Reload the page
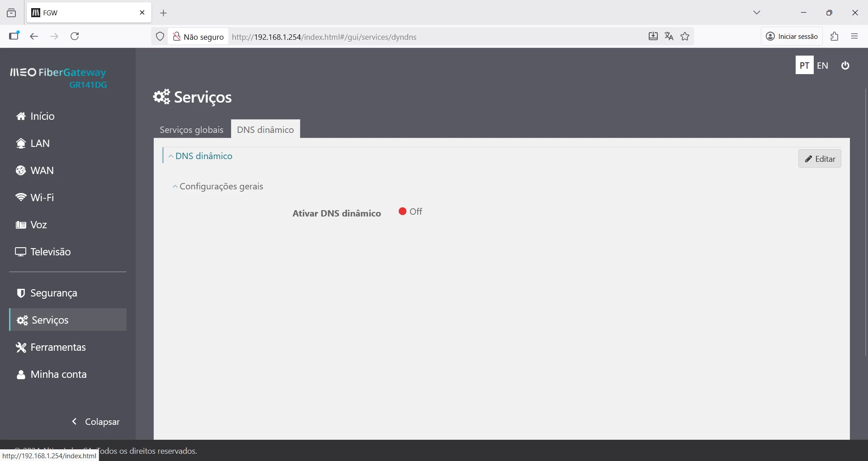Viewport: 868px width, 461px height. [75, 37]
